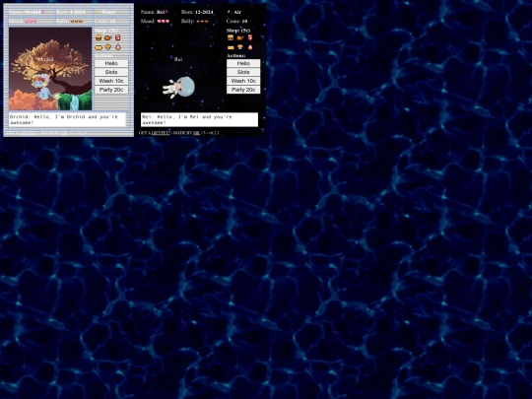Screen dimensions: 532x399
Task: Buy the bread loaf in Rei's shop
Action: click(231, 47)
